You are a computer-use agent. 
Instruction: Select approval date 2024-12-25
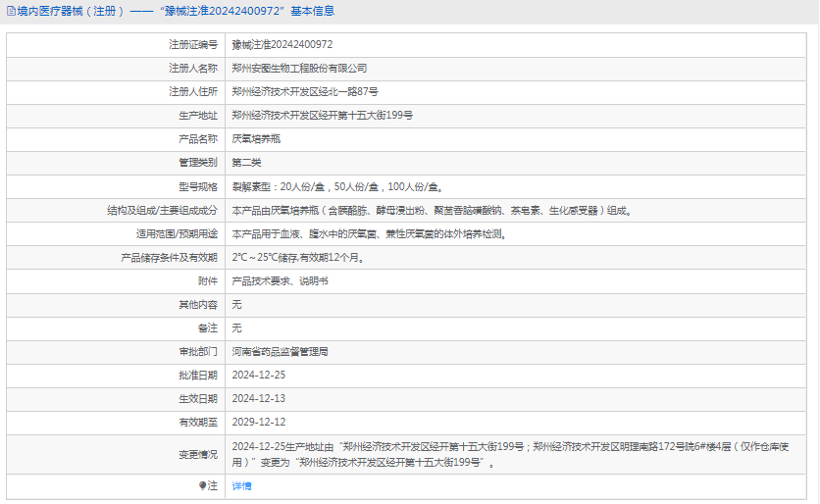coord(259,376)
